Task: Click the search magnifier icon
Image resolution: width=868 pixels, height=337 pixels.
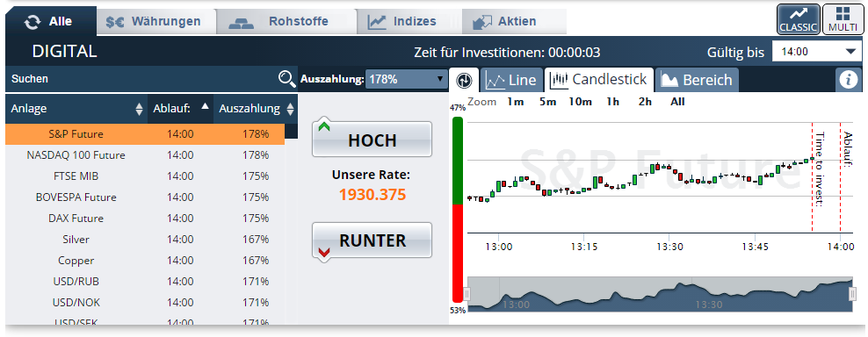Action: click(x=286, y=79)
